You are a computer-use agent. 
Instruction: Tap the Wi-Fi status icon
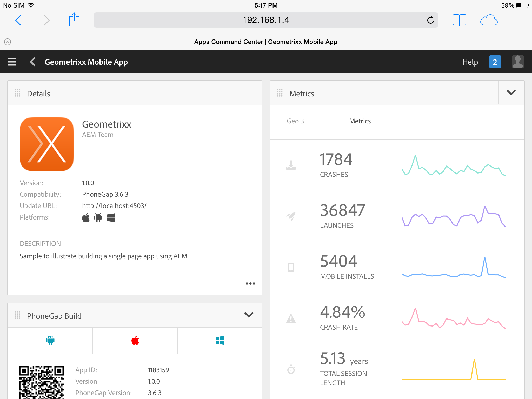pyautogui.click(x=31, y=5)
